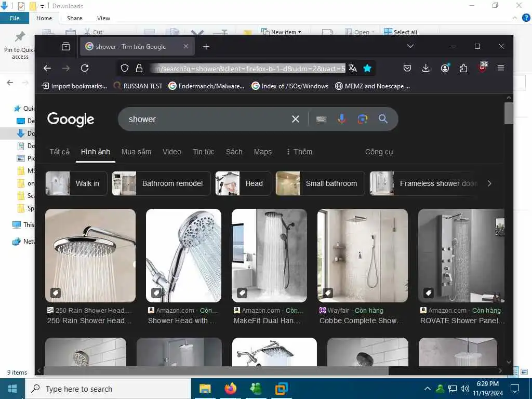Search by image with Google Lens
The height and width of the screenshot is (399, 532).
pyautogui.click(x=362, y=119)
